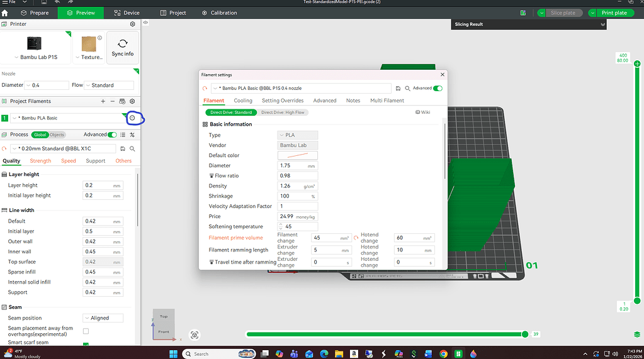
Task: Open Project Filaments settings gear
Action: coord(132,101)
